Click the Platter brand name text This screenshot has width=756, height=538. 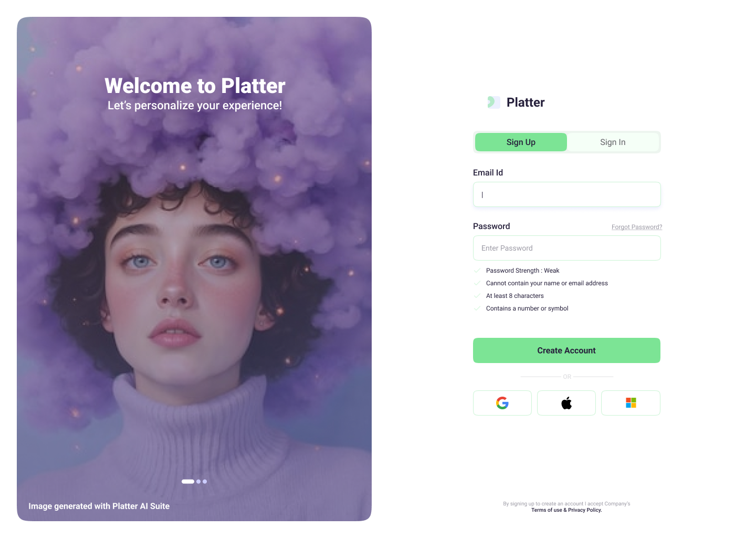(526, 102)
